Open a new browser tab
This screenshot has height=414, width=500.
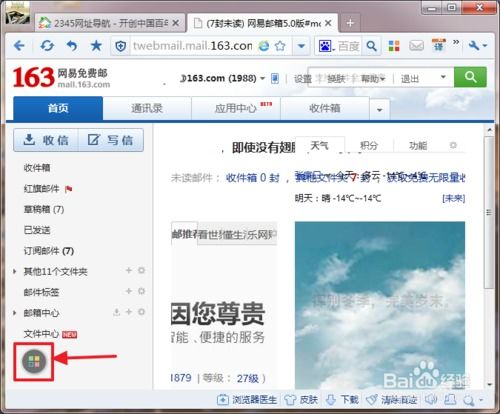pyautogui.click(x=350, y=23)
